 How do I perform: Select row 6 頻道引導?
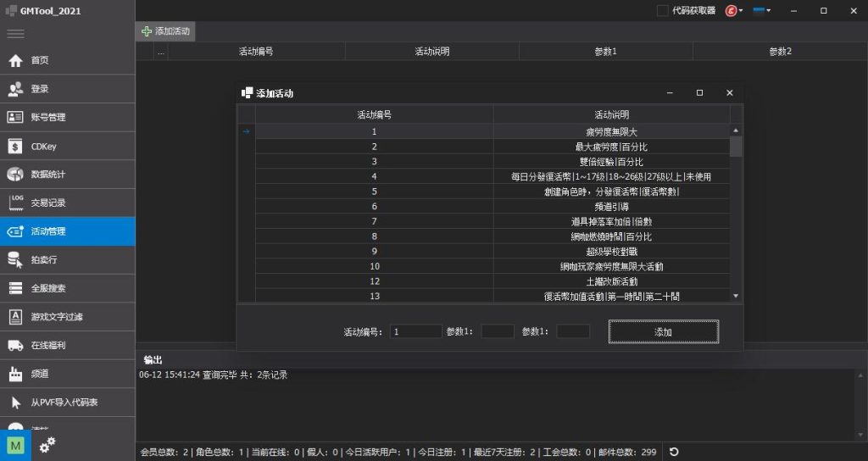point(492,207)
